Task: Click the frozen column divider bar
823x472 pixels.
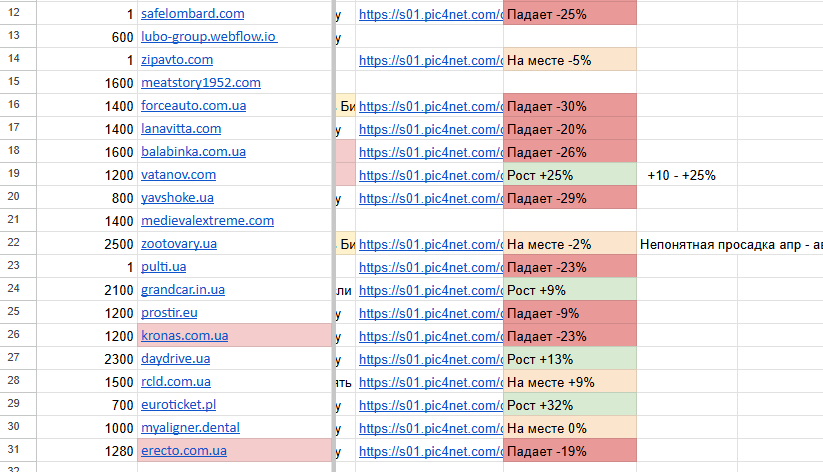Action: tap(333, 236)
